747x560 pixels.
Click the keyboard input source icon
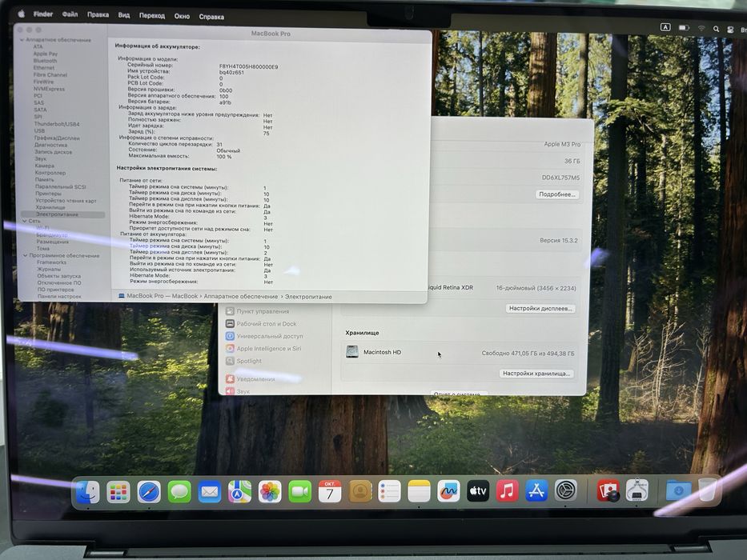pyautogui.click(x=665, y=27)
